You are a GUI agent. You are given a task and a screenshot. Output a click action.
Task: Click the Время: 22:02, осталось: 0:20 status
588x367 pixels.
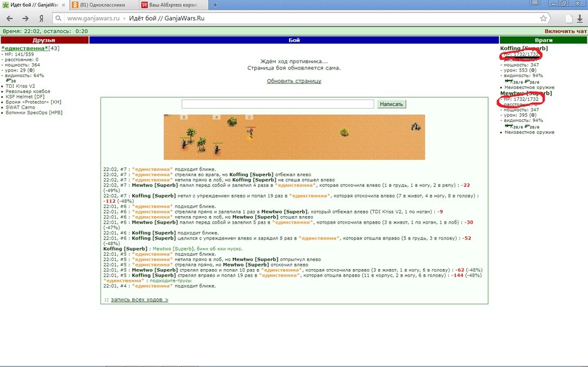[45, 32]
